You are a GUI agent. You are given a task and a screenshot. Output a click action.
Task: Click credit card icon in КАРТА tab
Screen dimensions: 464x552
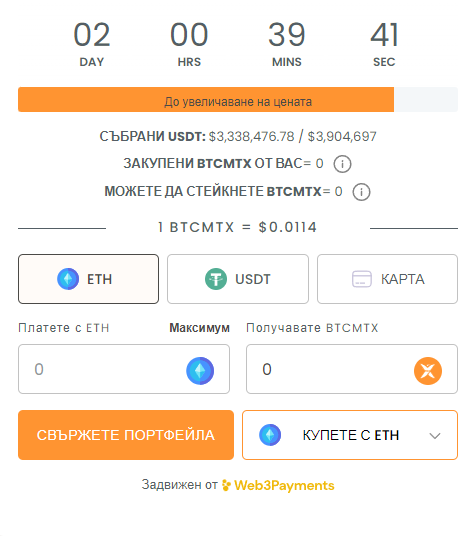coord(362,279)
